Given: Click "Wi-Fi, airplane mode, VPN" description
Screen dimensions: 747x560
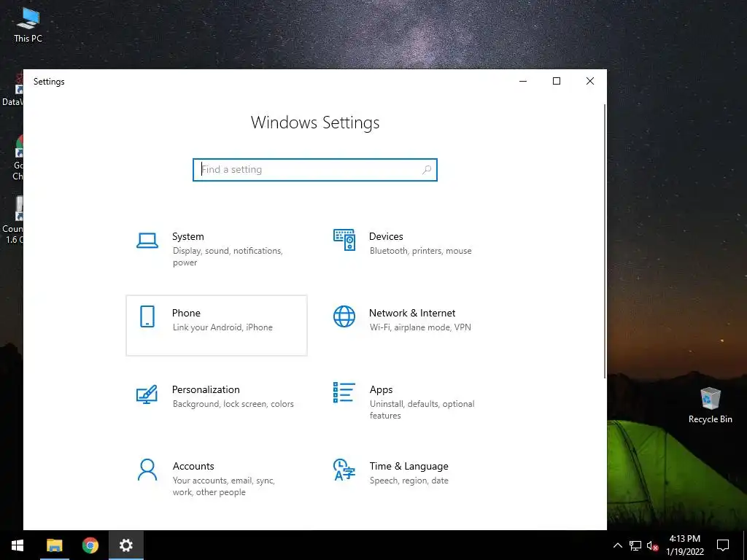Looking at the screenshot, I should (x=420, y=327).
